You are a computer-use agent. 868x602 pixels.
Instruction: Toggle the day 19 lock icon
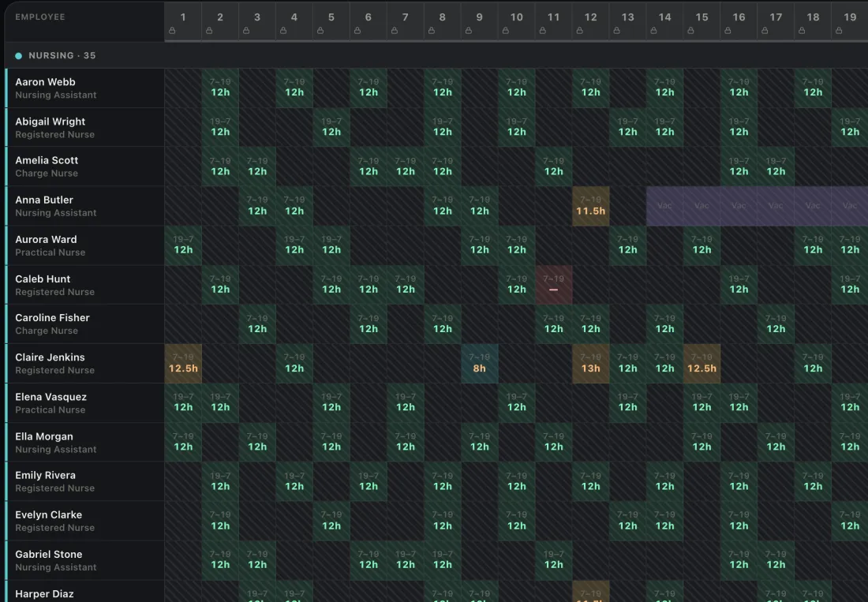[840, 31]
